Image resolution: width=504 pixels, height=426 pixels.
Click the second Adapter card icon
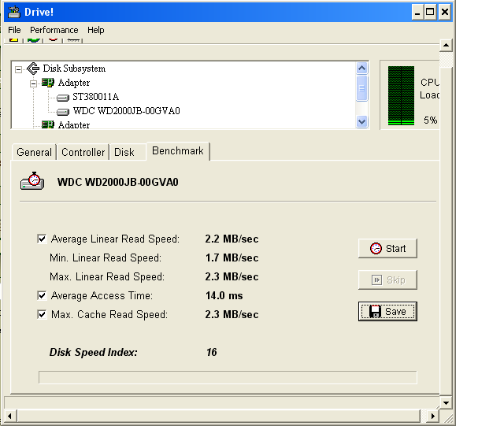click(48, 124)
